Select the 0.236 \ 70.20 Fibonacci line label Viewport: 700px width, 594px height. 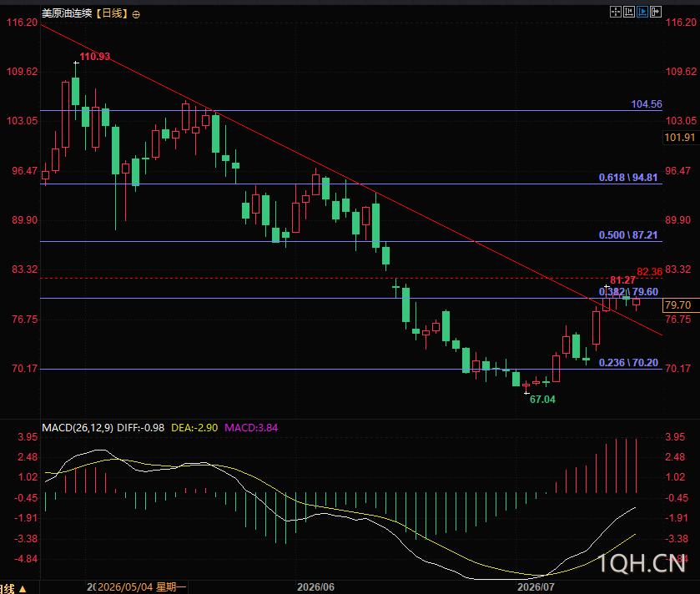pyautogui.click(x=628, y=362)
